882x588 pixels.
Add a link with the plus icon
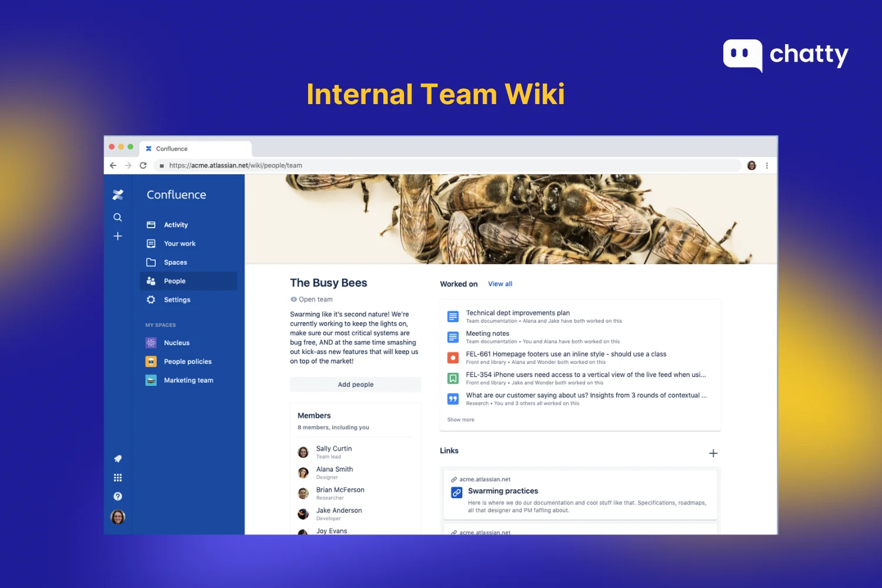tap(713, 453)
